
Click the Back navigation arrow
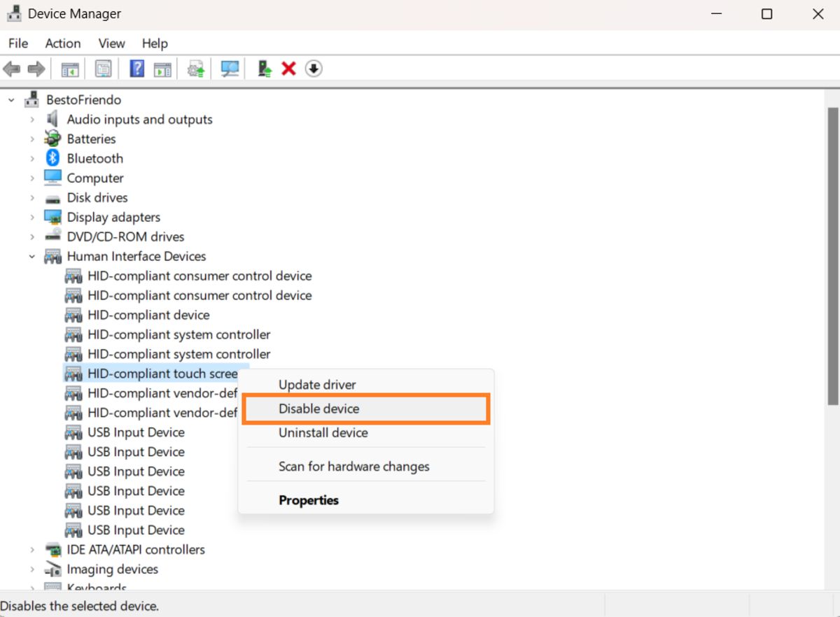[11, 68]
